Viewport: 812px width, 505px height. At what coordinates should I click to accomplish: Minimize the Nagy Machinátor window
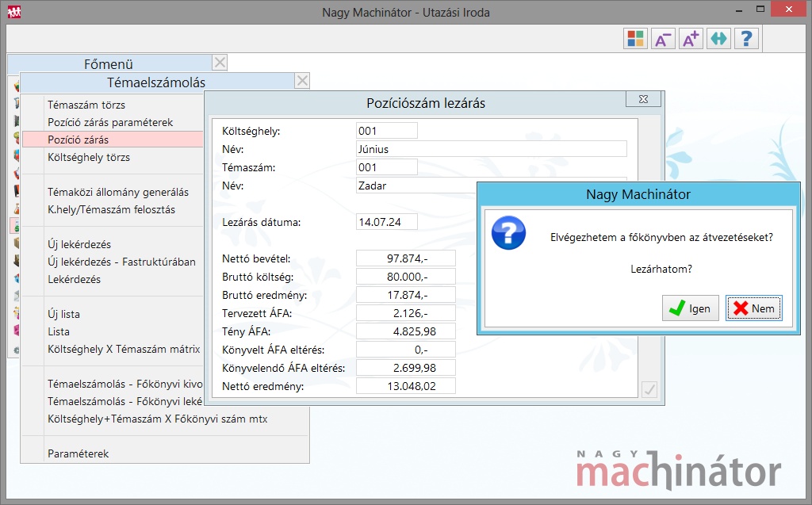pos(739,10)
